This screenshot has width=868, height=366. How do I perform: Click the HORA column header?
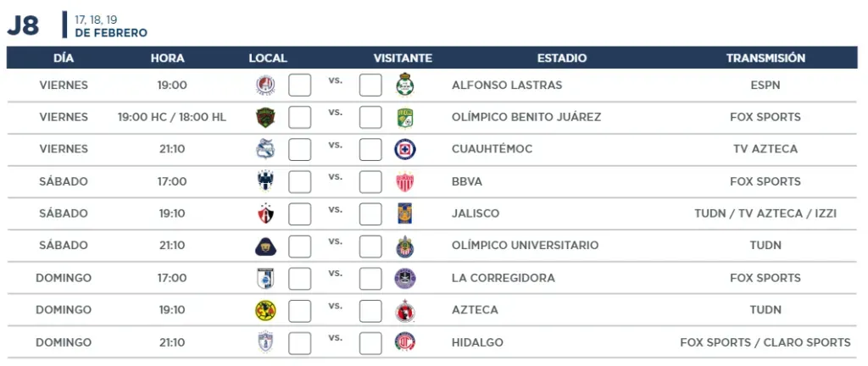[x=168, y=58]
